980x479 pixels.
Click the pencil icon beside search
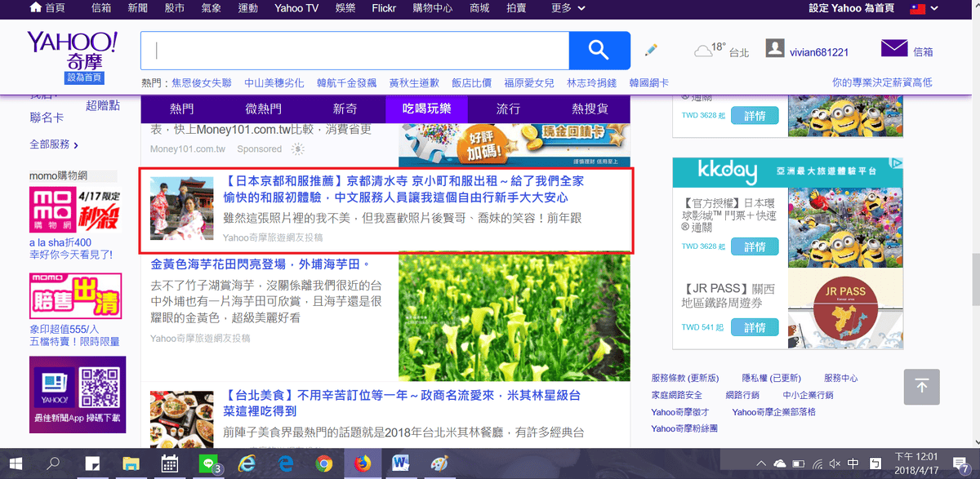point(651,51)
